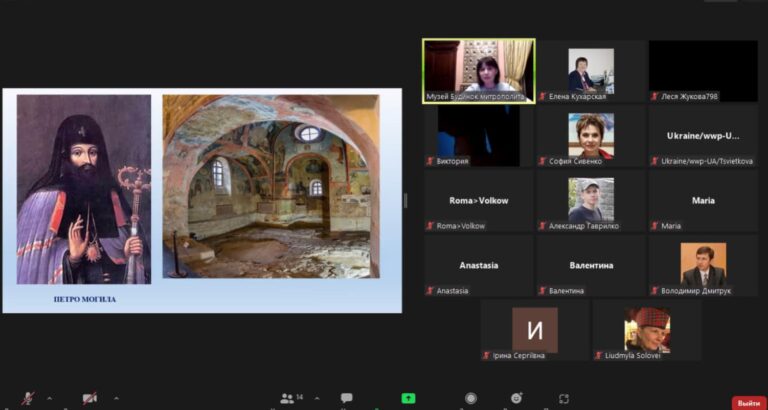Select the Ukraine/wwp-UA/Tsvietkova tile
The image size is (768, 410).
tap(703, 136)
